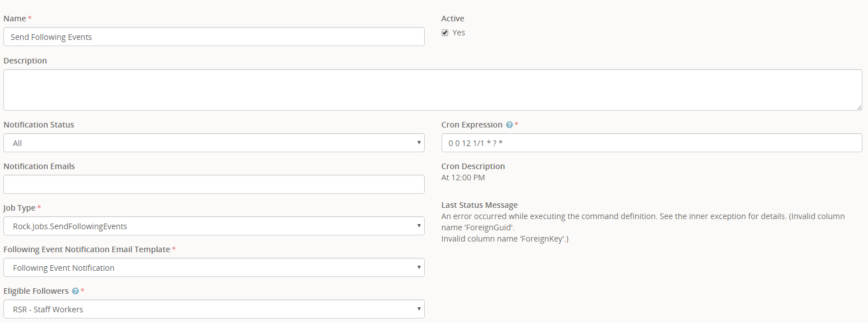Open the Notification Status dropdown
868x323 pixels.
click(214, 143)
